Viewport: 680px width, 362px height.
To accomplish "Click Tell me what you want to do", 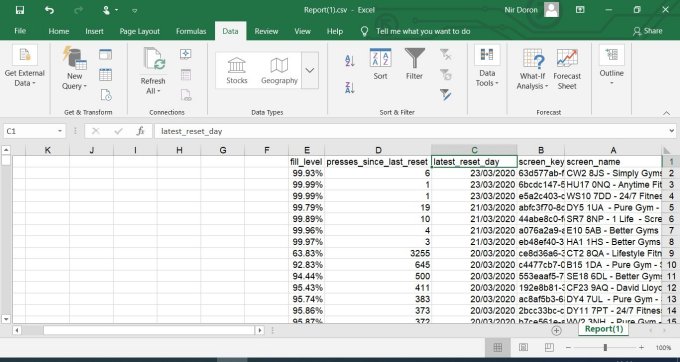I will pyautogui.click(x=423, y=31).
